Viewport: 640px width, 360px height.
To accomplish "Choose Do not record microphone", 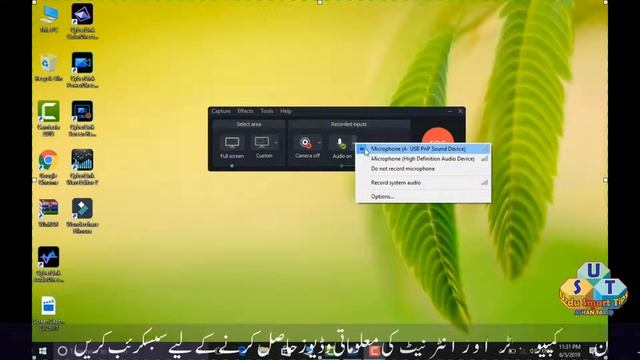I will point(423,169).
